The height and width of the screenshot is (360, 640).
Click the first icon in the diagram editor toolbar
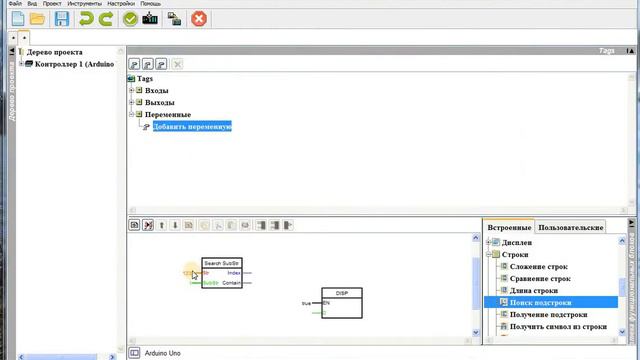pos(134,225)
